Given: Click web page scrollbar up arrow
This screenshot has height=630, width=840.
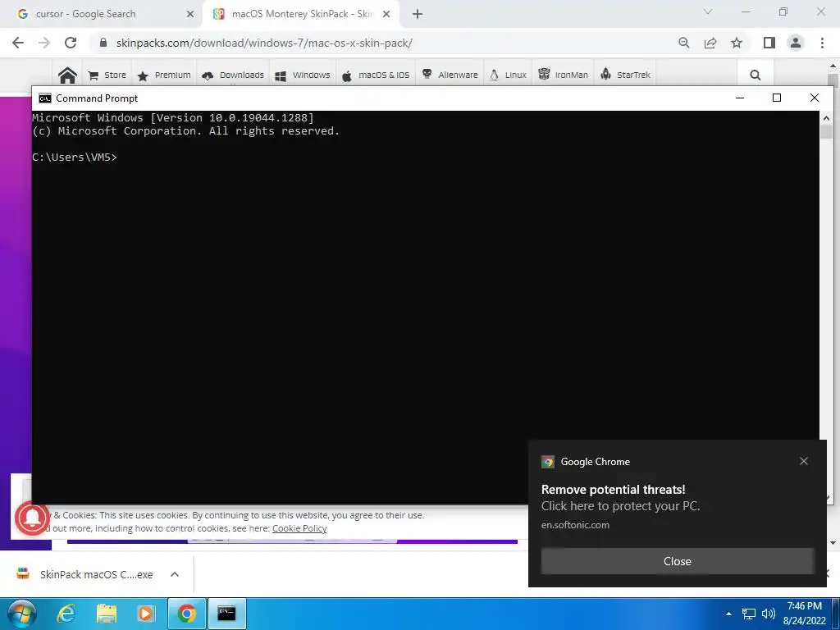Looking at the screenshot, I should coord(833,66).
